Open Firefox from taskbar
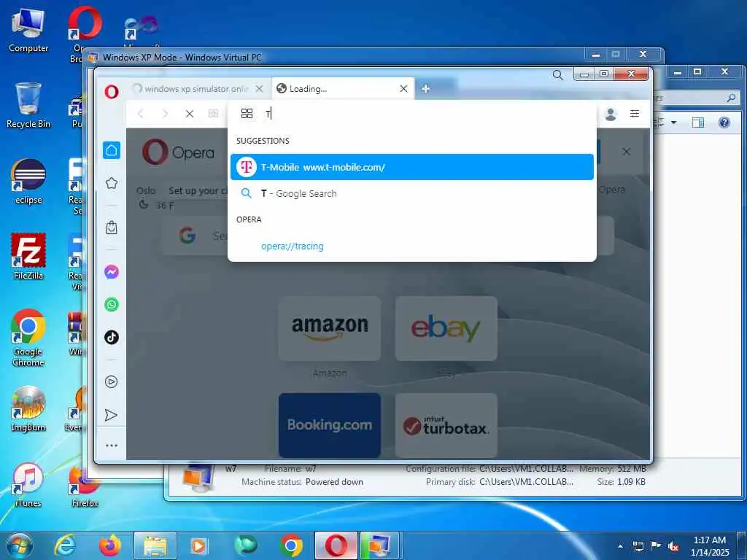 [x=110, y=545]
